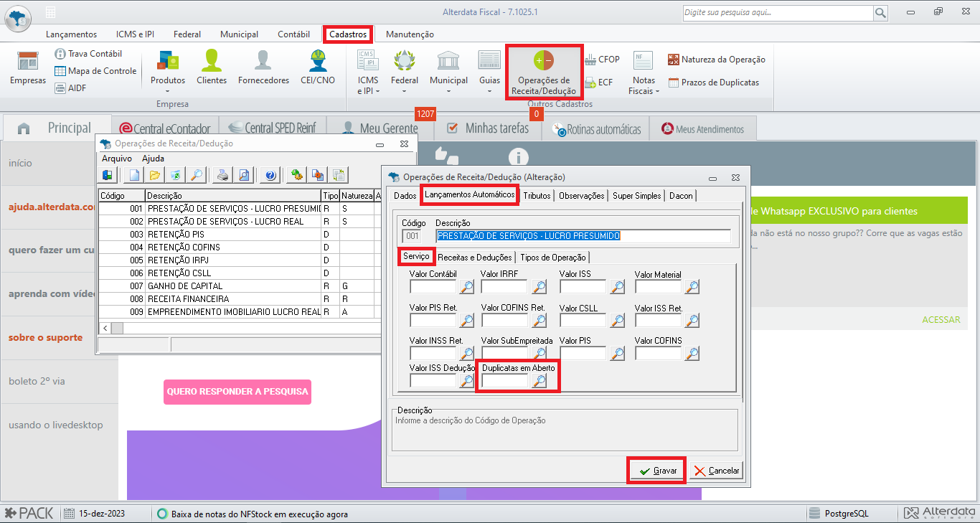Click the Valor PIS Ret. input field
The height and width of the screenshot is (523, 980).
[x=433, y=320]
